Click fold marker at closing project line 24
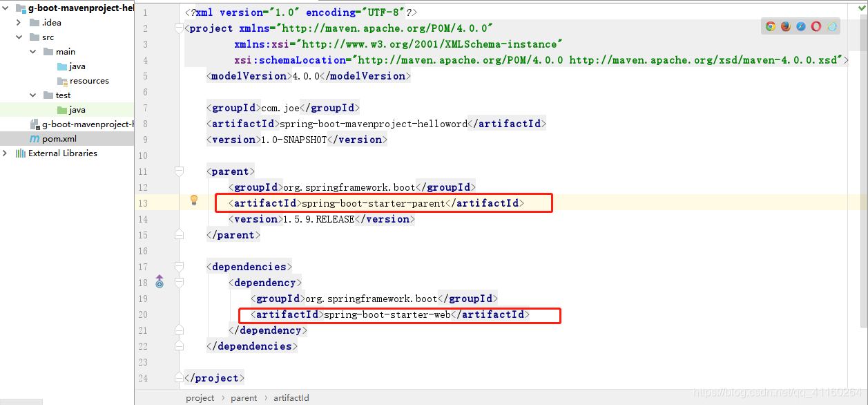This screenshot has width=868, height=405. [x=179, y=378]
